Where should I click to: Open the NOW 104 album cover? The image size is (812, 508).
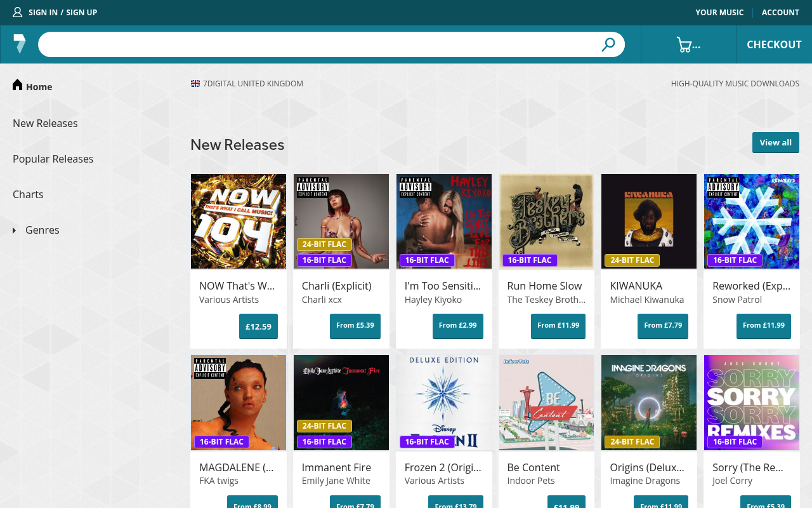coord(239,221)
